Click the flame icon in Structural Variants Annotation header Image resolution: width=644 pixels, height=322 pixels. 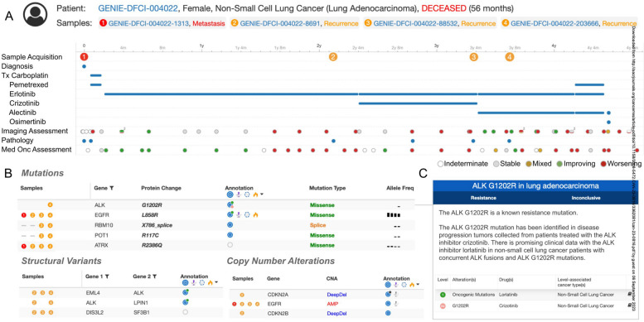click(211, 282)
